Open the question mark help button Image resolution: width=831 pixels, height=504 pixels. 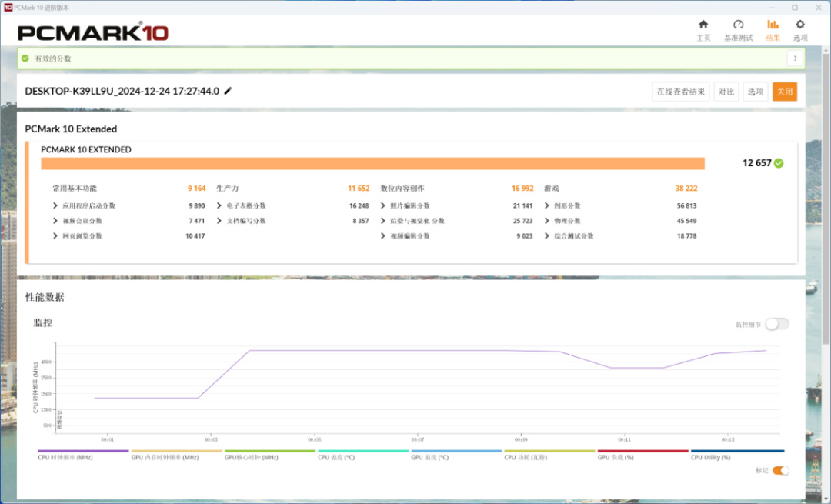794,58
